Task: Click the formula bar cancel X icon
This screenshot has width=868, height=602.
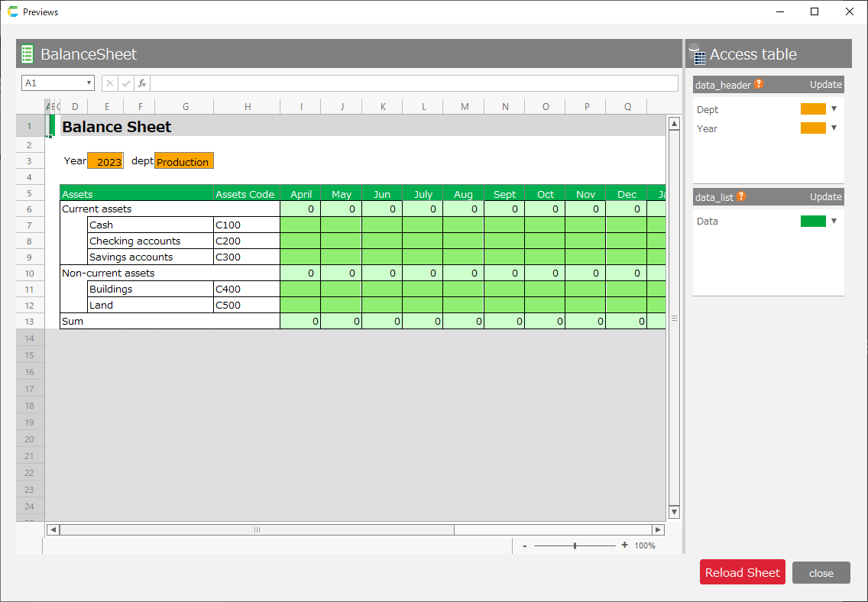Action: tap(109, 83)
